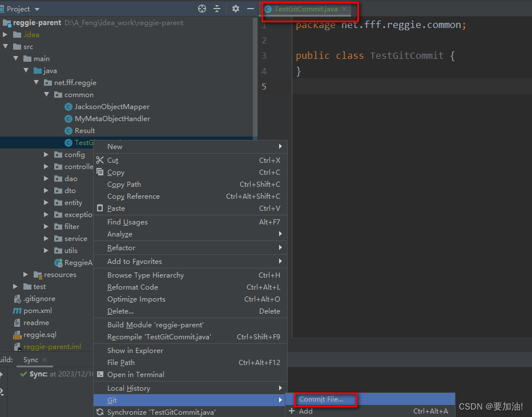Choose Build Module 'reggie-parent'
532x417 pixels.
click(190, 325)
